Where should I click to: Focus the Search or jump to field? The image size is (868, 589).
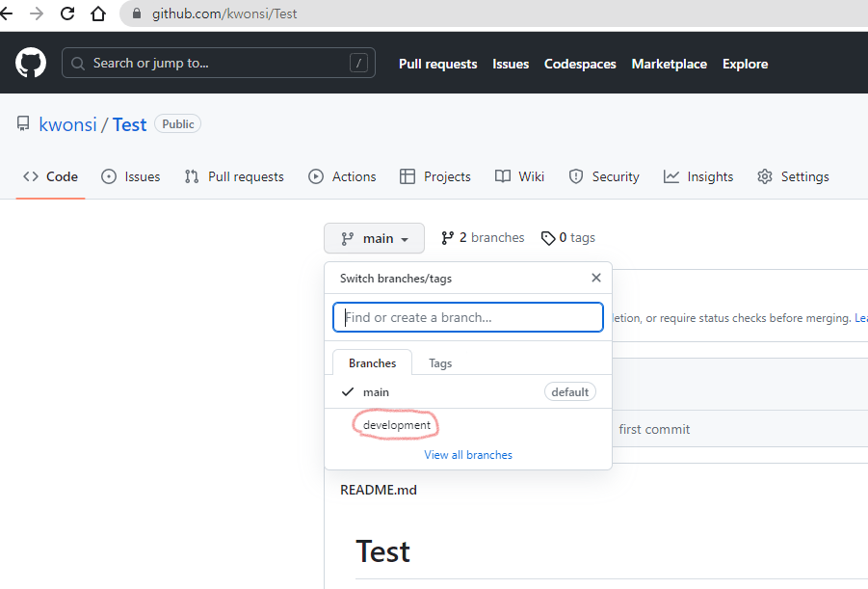(x=219, y=63)
